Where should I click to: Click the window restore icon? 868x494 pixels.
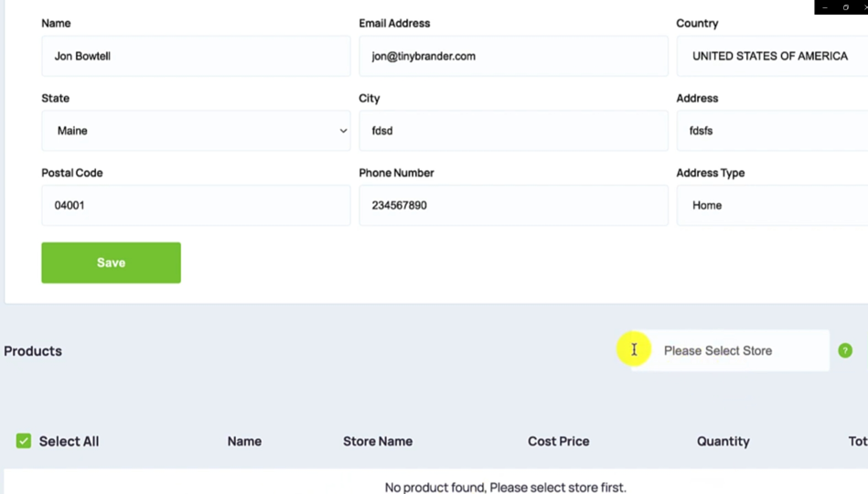pyautogui.click(x=846, y=7)
